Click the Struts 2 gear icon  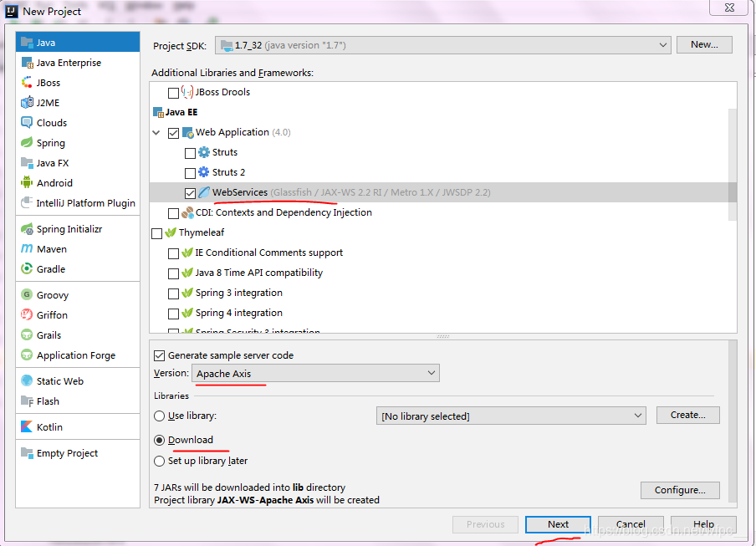point(204,172)
